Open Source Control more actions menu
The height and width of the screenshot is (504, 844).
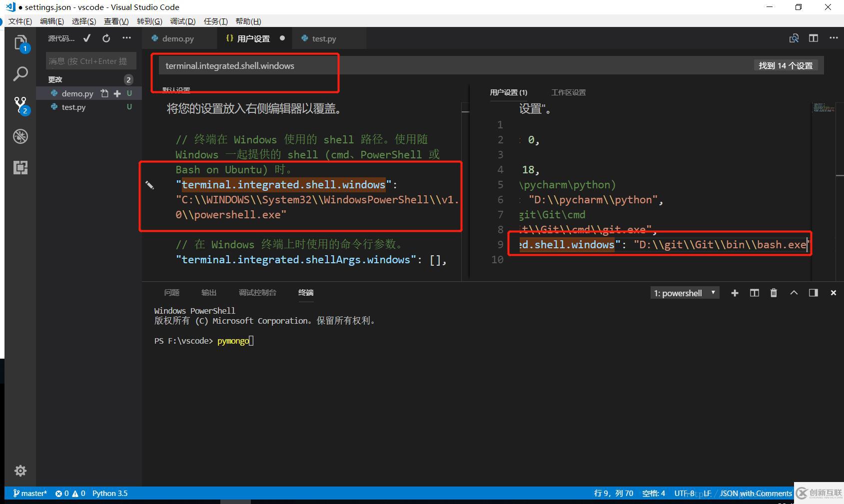126,38
